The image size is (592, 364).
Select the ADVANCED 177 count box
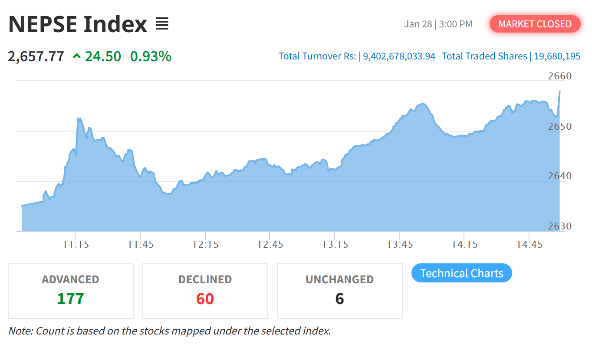coord(71,291)
